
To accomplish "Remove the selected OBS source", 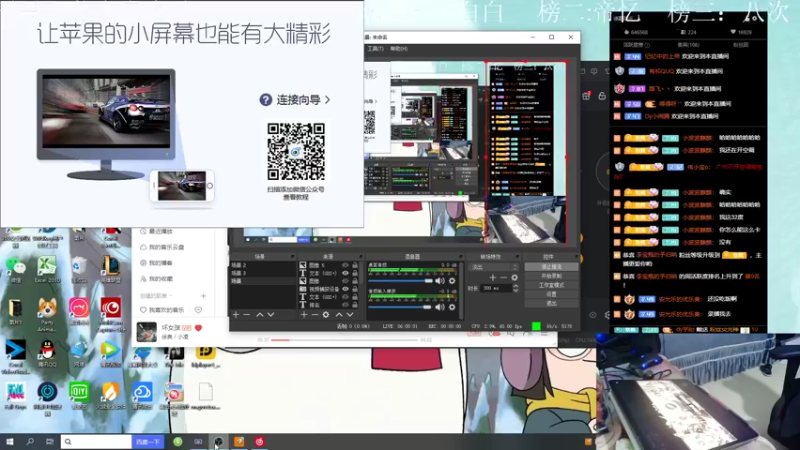I will [x=314, y=315].
